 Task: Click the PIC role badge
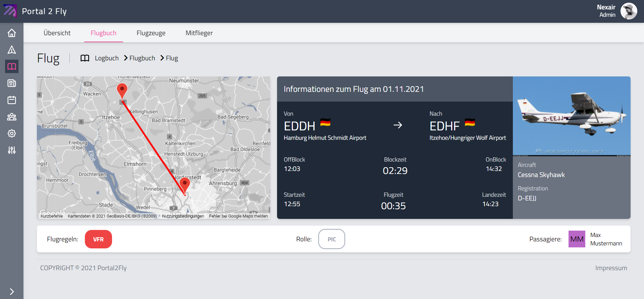(x=331, y=239)
